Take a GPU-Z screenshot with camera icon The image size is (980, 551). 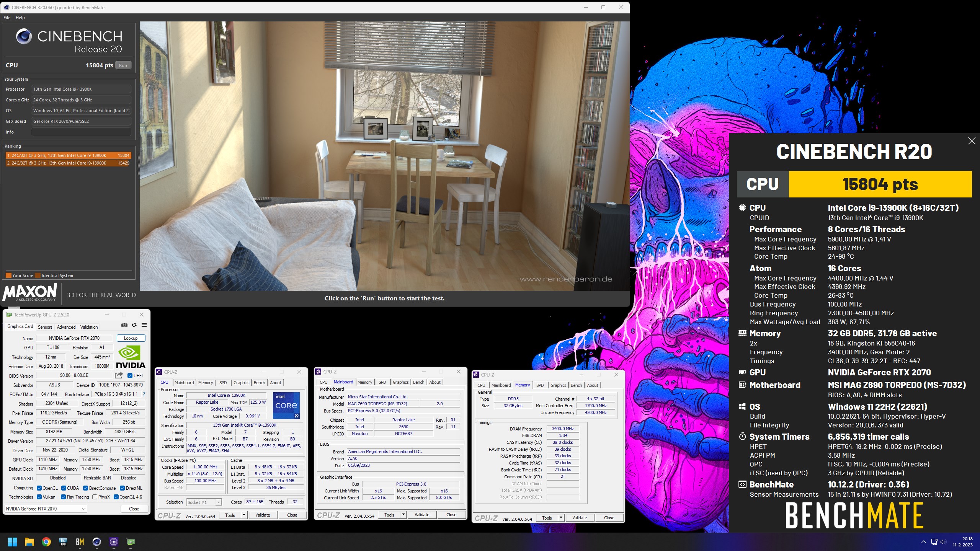click(x=124, y=325)
